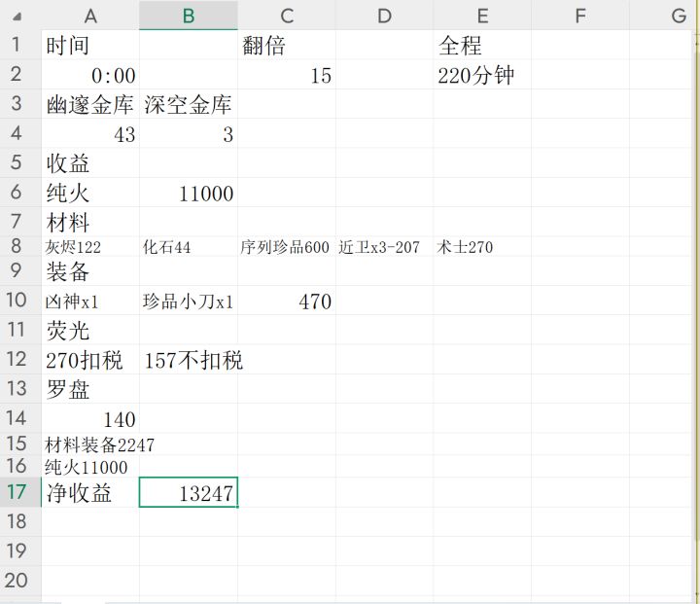Click cell containing 材料装备2247

[x=90, y=444]
